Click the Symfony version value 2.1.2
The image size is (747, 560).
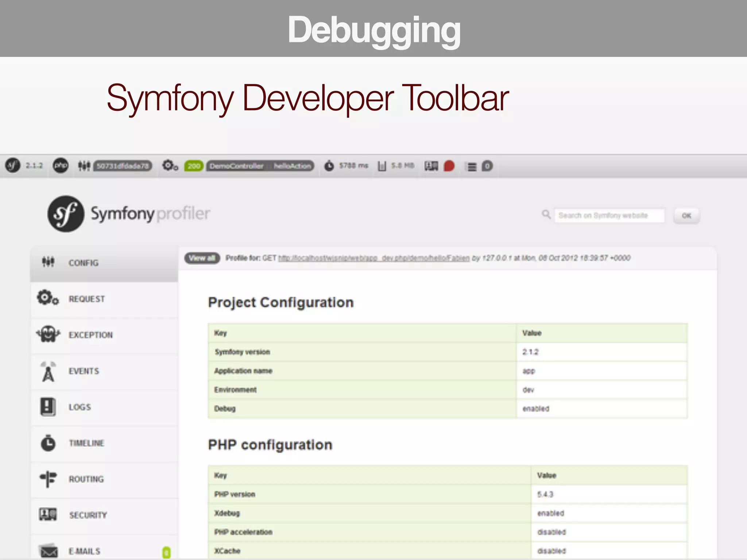click(x=530, y=352)
